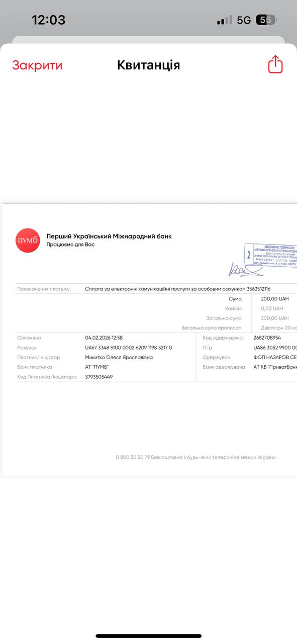Tap the 0 800 50 50 79 phone number
297x644 pixels.
[133, 457]
